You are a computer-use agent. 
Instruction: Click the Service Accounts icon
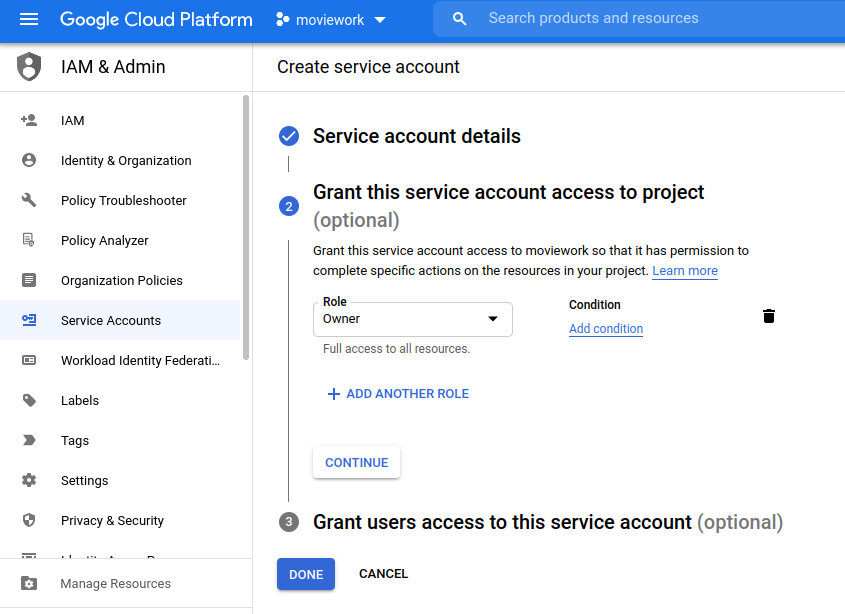click(29, 320)
